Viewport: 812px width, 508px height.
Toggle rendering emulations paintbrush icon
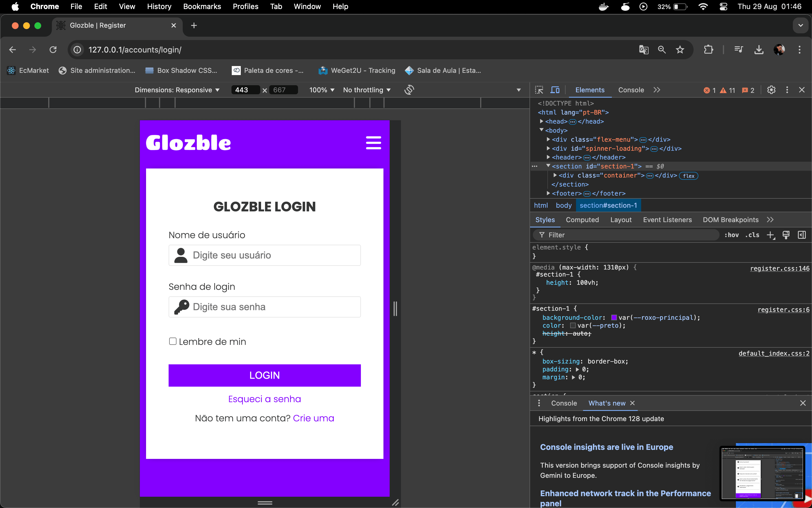[786, 235]
